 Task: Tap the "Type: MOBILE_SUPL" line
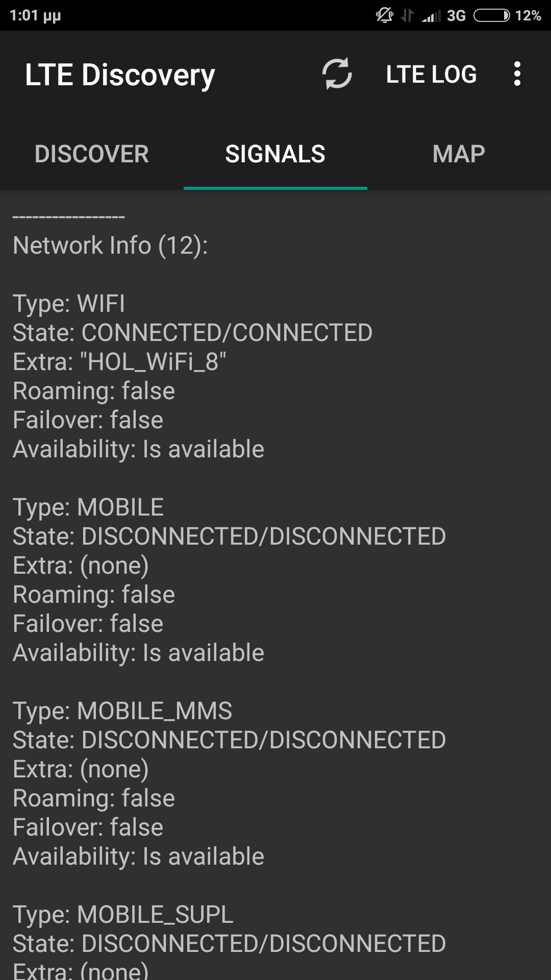click(x=123, y=915)
